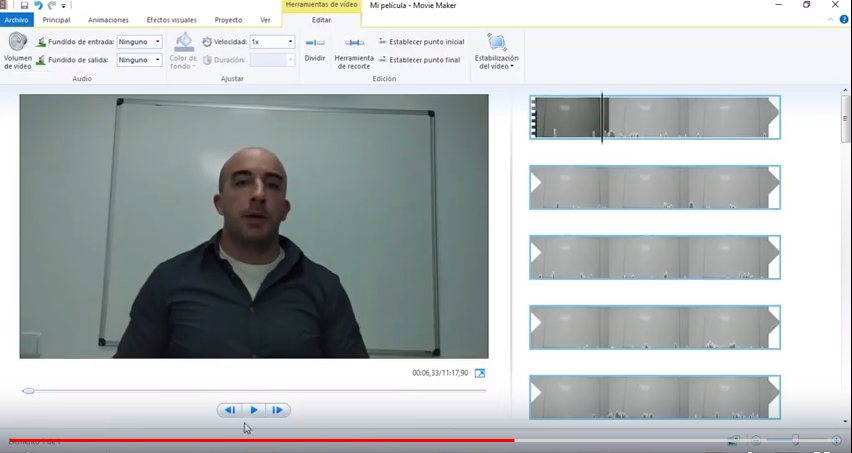Click the Dividir split tool
The width and height of the screenshot is (852, 453).
[315, 49]
